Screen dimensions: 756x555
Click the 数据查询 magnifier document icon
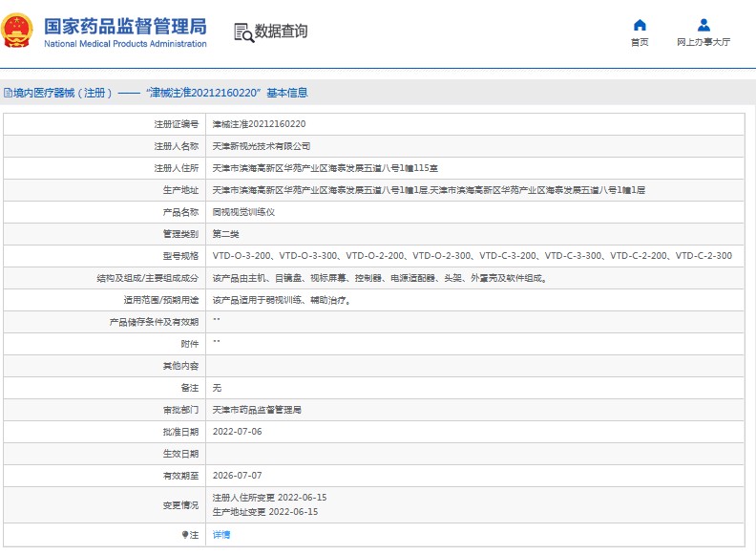coord(243,32)
